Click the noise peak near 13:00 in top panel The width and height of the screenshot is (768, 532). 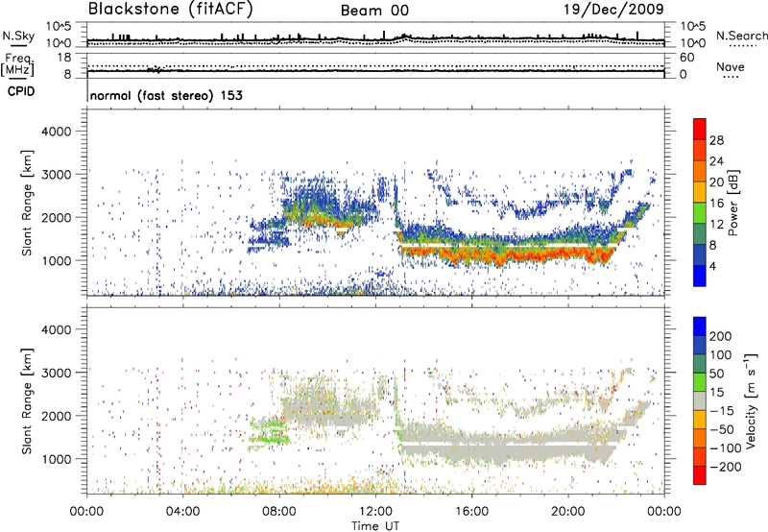[x=404, y=36]
